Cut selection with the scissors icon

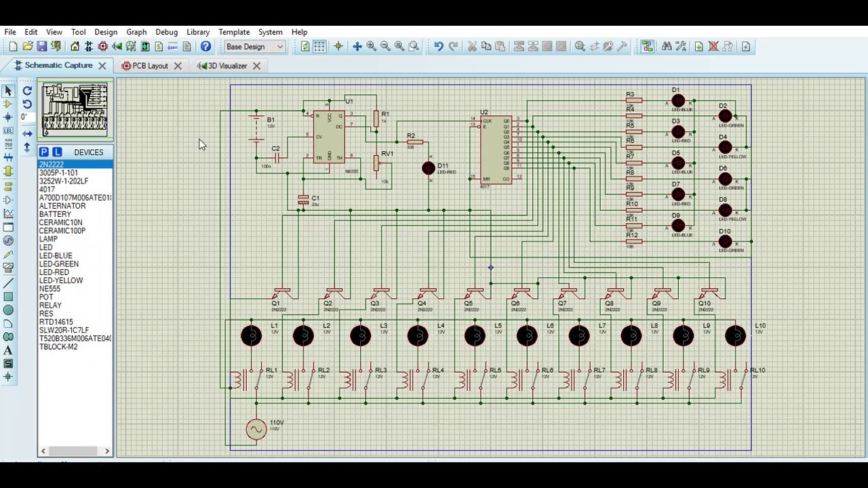coord(472,46)
